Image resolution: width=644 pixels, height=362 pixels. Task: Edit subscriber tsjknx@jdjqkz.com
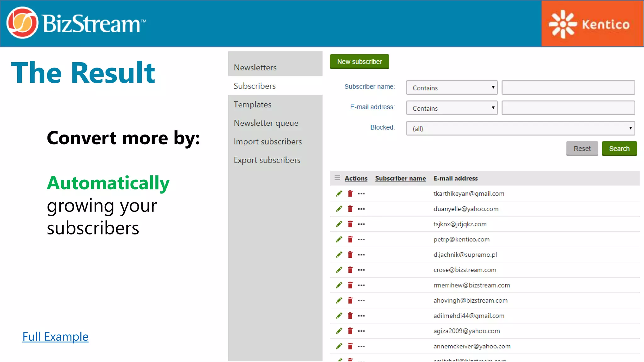tap(339, 224)
